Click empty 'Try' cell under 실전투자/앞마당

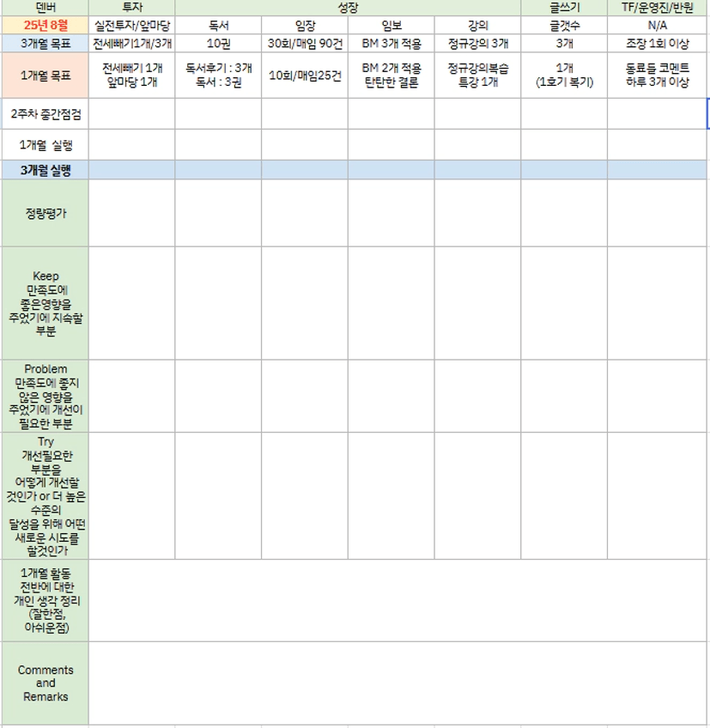[x=132, y=496]
